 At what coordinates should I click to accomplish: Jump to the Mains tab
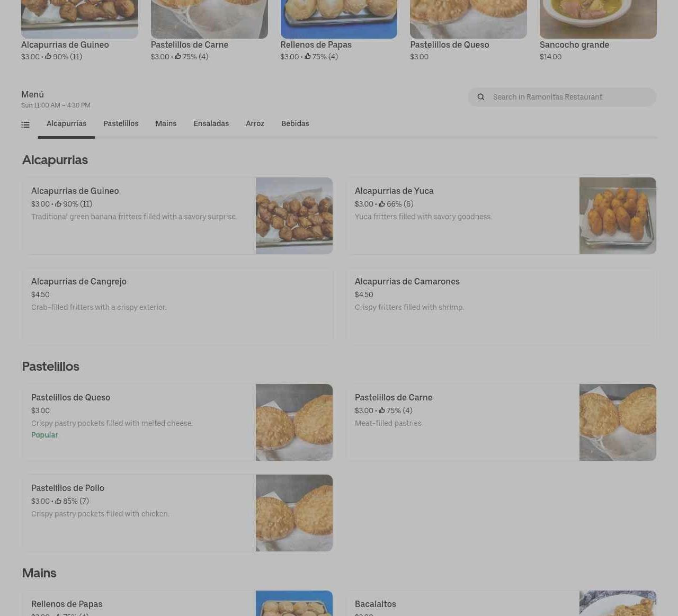tap(166, 123)
